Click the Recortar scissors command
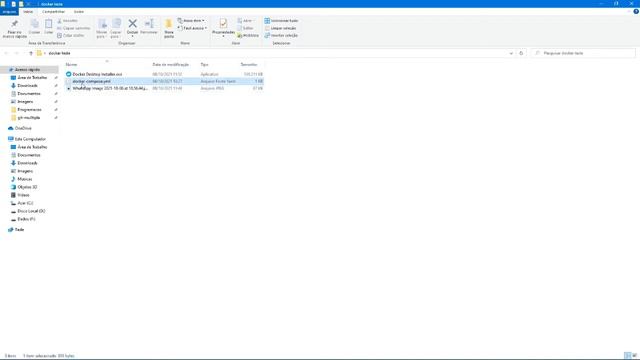640x360 pixels. (67, 20)
